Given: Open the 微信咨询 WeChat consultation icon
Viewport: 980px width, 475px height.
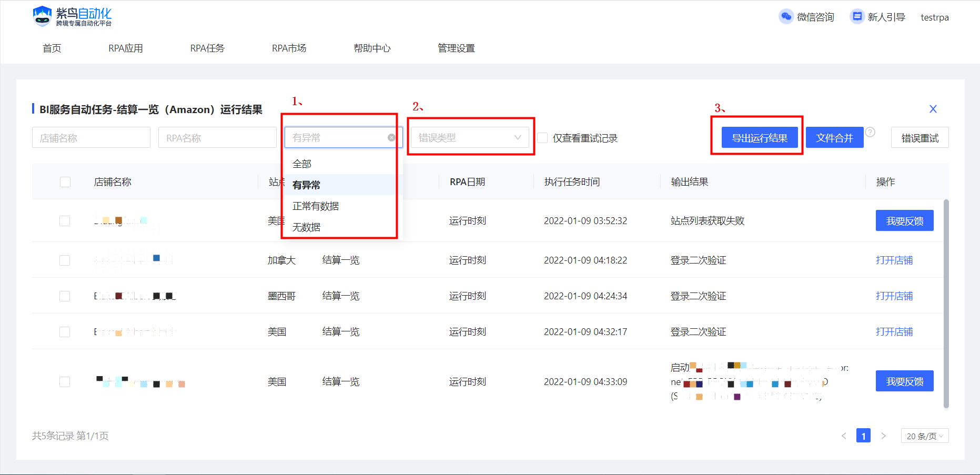Looking at the screenshot, I should (786, 17).
